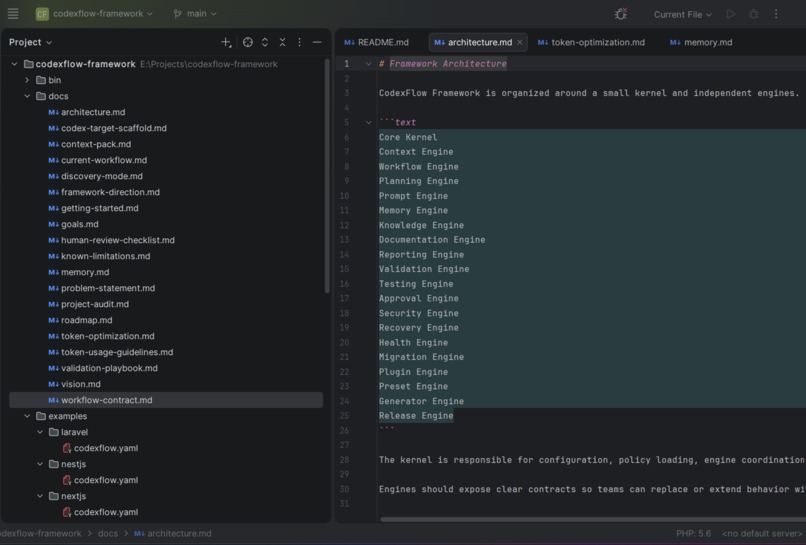The image size is (806, 545).
Task: Open codexflow.yaml under nextjs
Action: coord(100,512)
